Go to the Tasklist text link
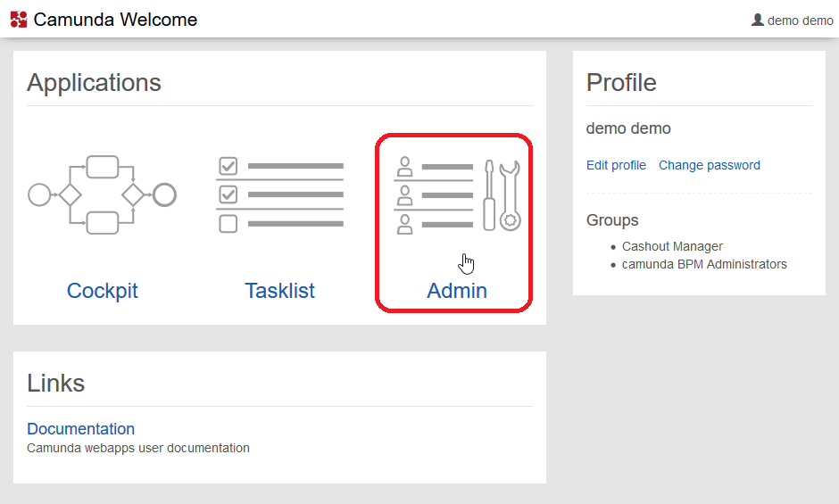 pos(280,291)
